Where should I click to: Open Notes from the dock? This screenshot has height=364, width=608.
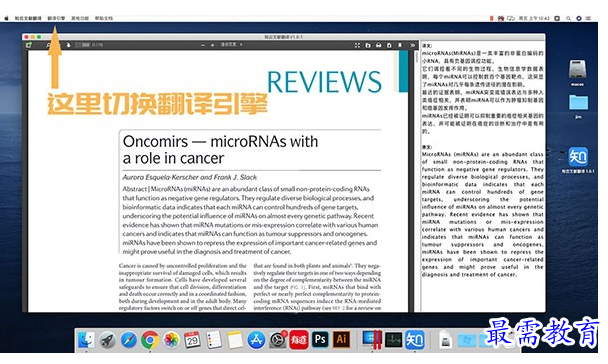pos(235,340)
